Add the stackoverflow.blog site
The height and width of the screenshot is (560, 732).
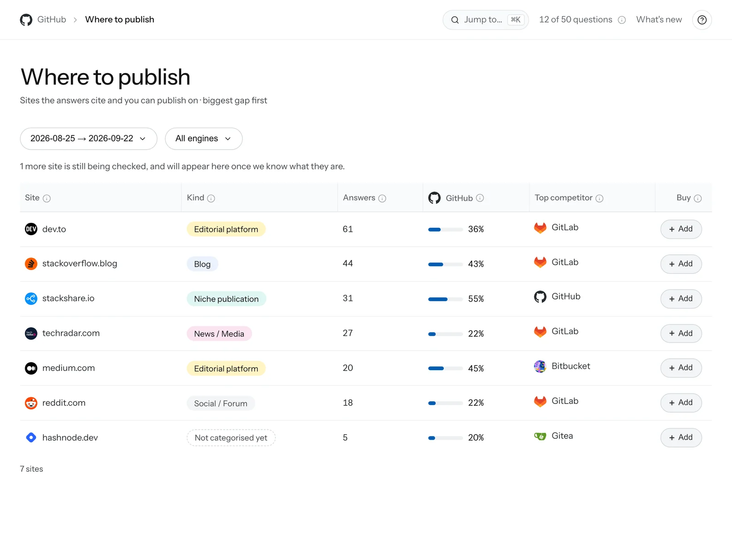[x=681, y=264]
